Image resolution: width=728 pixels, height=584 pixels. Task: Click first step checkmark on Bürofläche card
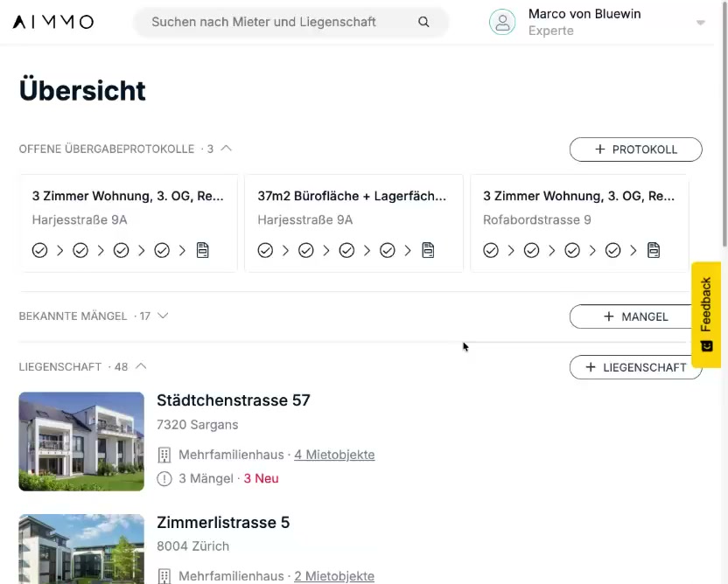[x=265, y=251]
